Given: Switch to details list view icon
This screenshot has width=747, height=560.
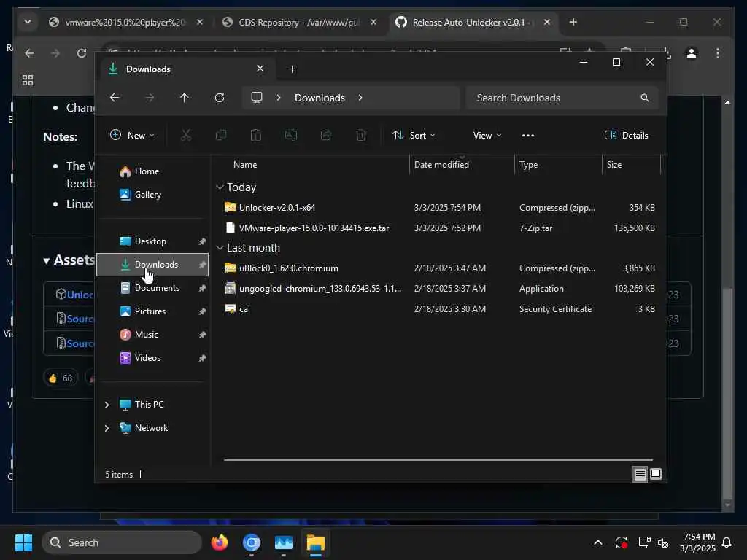Looking at the screenshot, I should click(640, 474).
